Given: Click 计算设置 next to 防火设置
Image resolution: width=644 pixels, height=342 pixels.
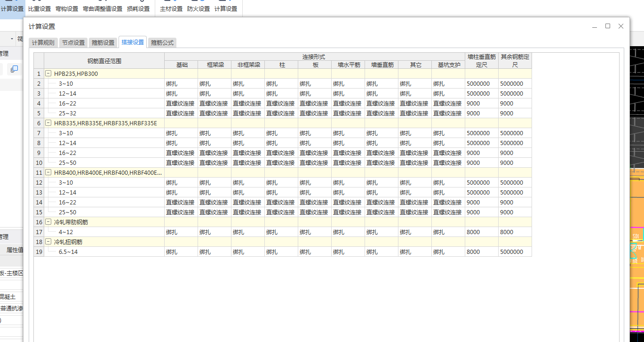Looking at the screenshot, I should tap(226, 9).
